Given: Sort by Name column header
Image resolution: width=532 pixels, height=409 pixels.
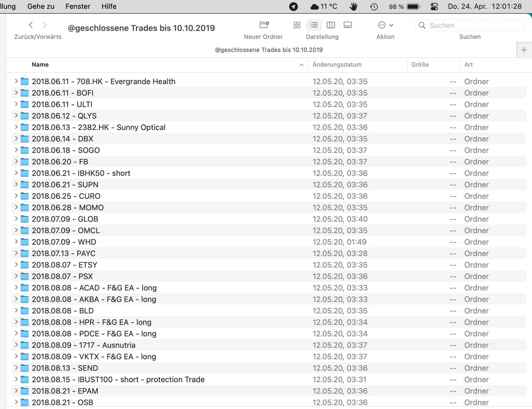Looking at the screenshot, I should tap(40, 64).
